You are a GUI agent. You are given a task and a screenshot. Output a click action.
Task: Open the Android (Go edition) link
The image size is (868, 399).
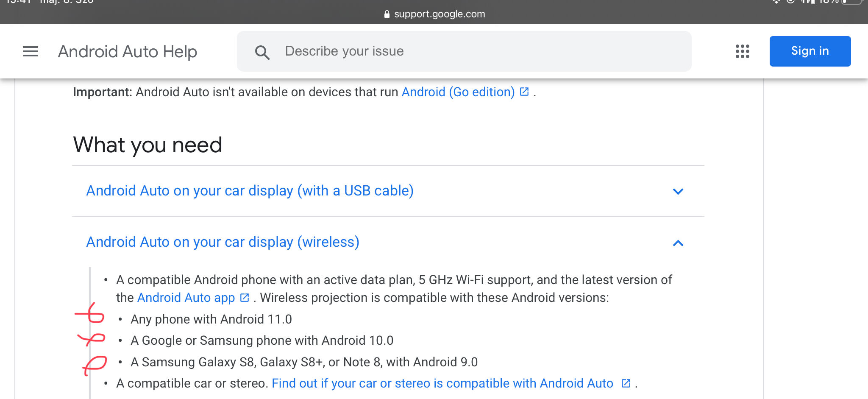pyautogui.click(x=458, y=92)
